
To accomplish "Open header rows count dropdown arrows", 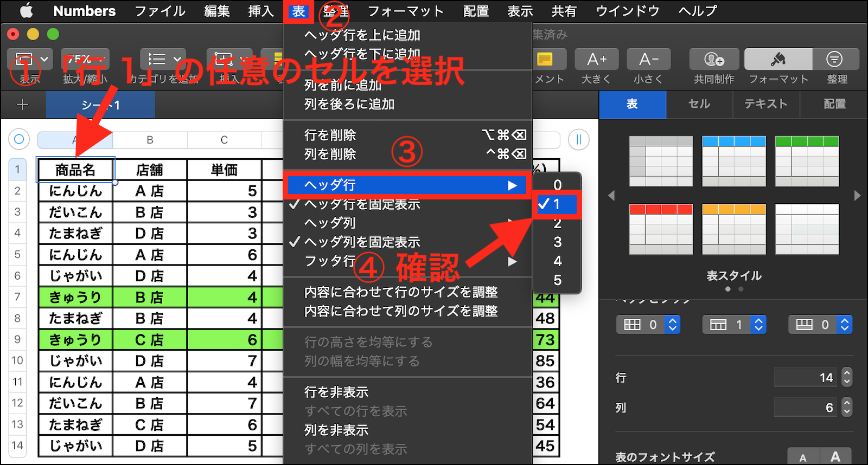I will (x=759, y=325).
